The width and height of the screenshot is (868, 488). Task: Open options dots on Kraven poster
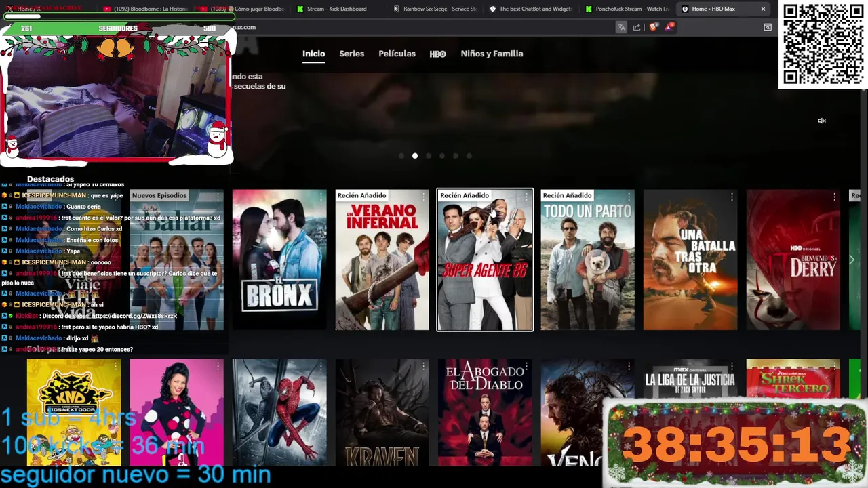(425, 367)
